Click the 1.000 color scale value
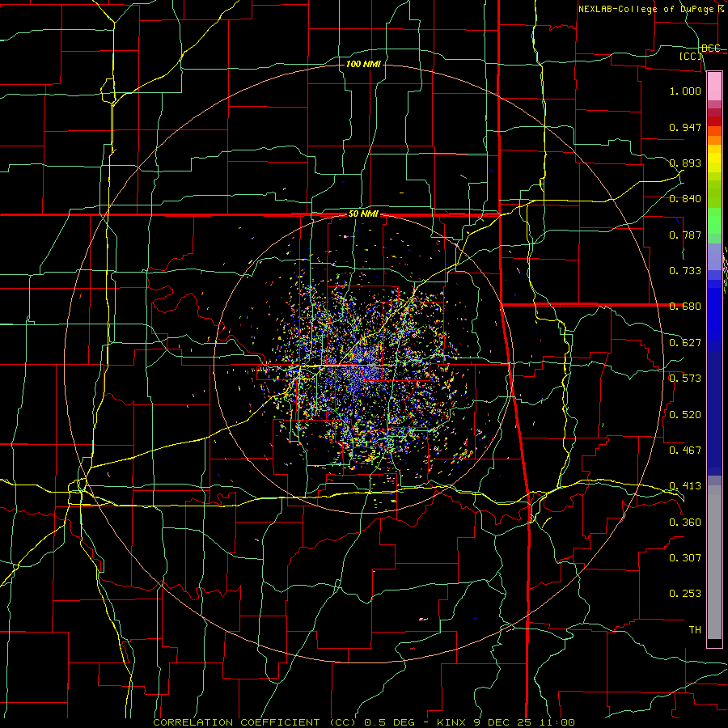The height and width of the screenshot is (728, 728). tap(685, 91)
